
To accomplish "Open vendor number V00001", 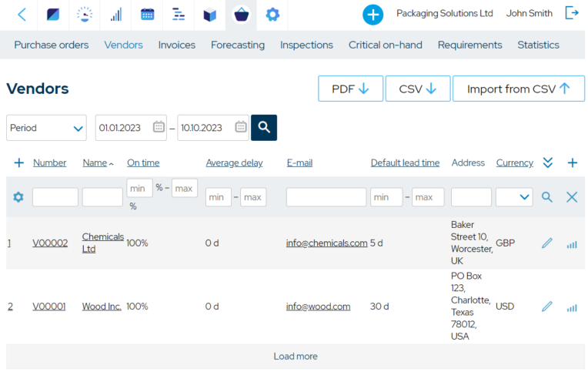I will tap(48, 307).
